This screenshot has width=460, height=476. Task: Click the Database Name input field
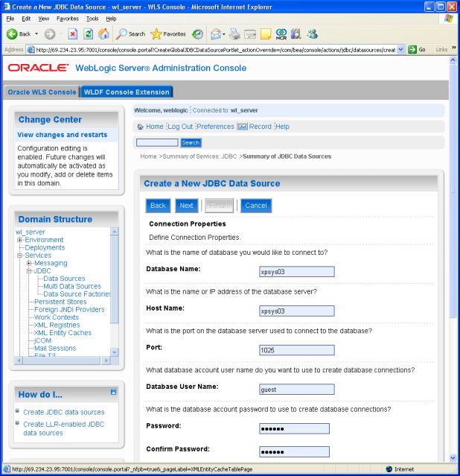tap(296, 272)
